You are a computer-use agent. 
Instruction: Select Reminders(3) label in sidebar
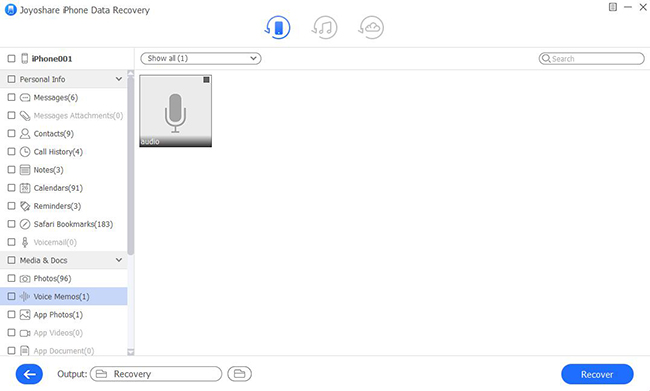(x=57, y=206)
